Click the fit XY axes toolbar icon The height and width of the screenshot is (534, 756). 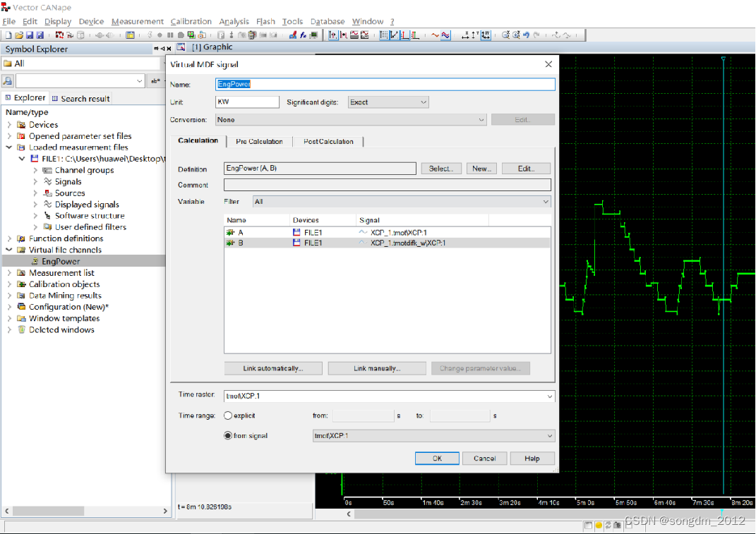[486, 35]
